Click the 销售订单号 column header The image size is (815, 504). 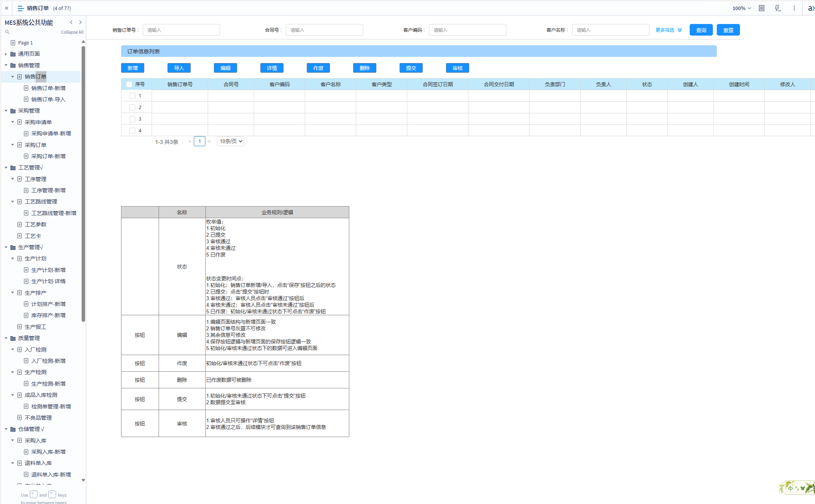180,84
